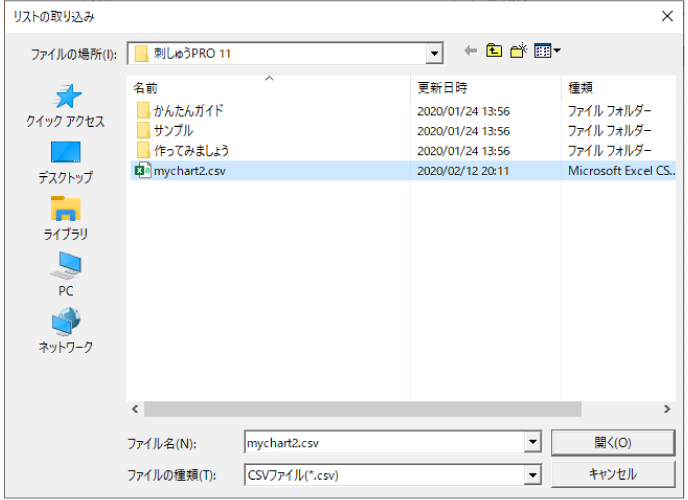
Task: Select the サンプル folder icon
Action: point(143,131)
